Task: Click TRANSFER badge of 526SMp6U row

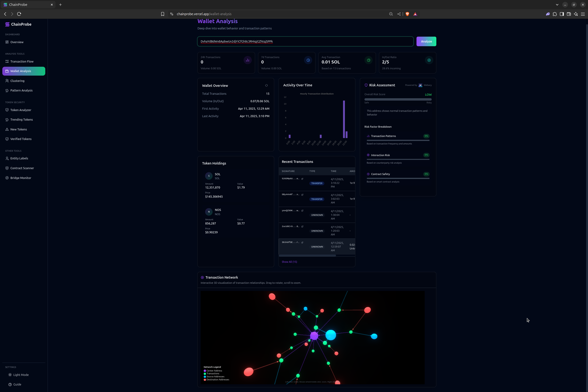Action: tap(317, 183)
